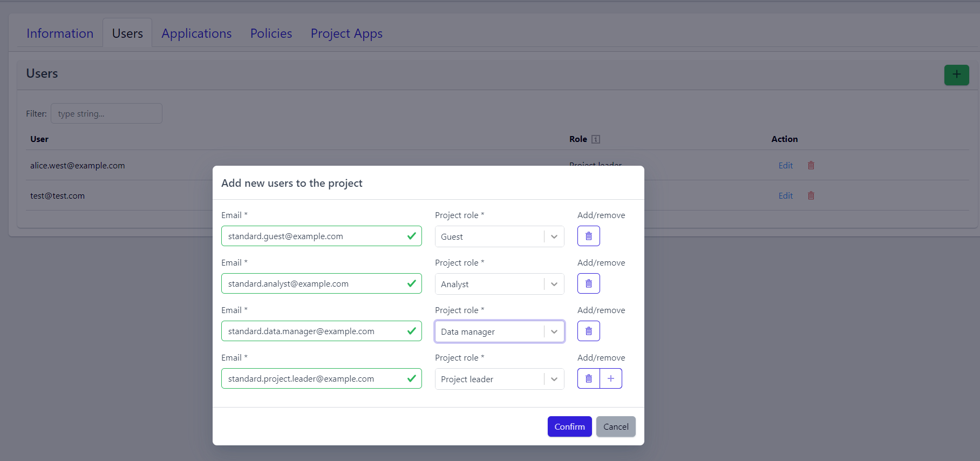980x461 pixels.
Task: Click trash icon for the Data manager row
Action: [x=588, y=331]
